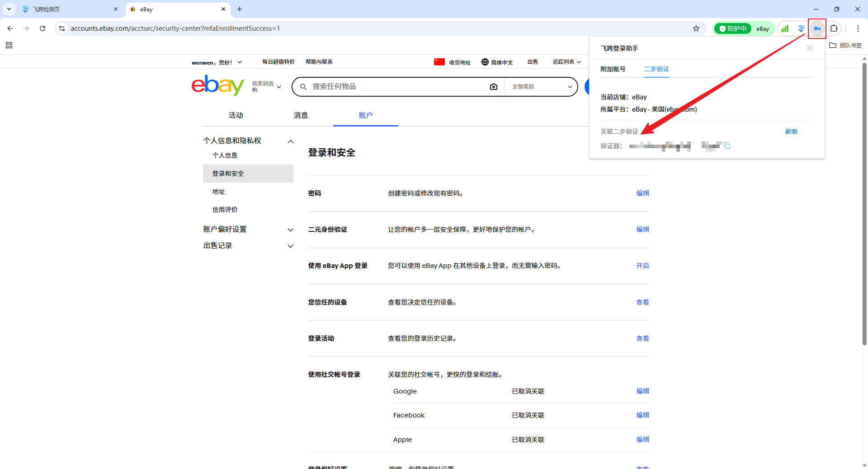
Task: Search by image with camera icon
Action: tap(494, 87)
